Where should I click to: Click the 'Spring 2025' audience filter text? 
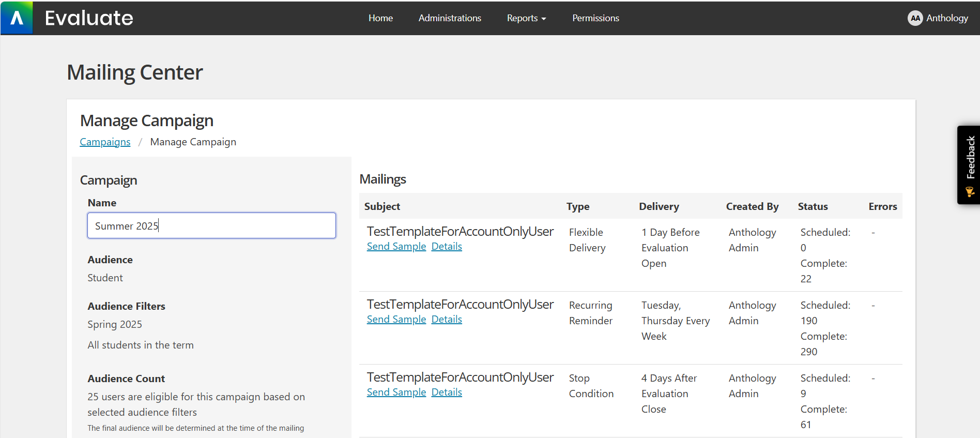coord(115,324)
